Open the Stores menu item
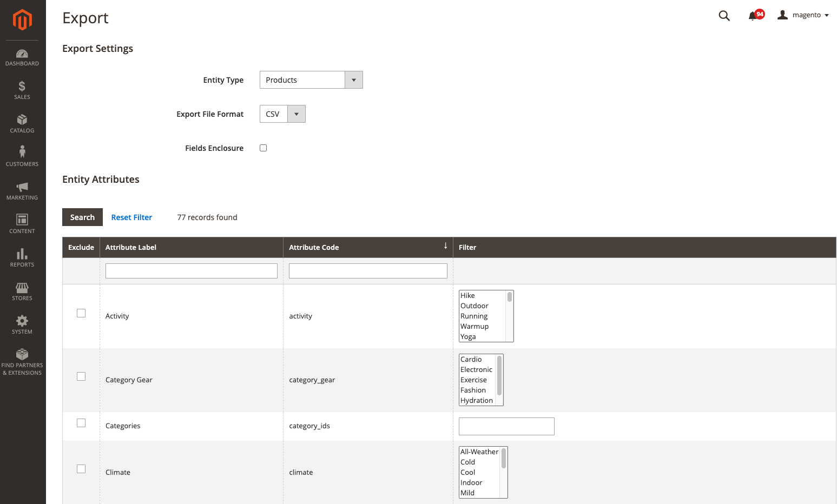837x504 pixels. [x=22, y=291]
